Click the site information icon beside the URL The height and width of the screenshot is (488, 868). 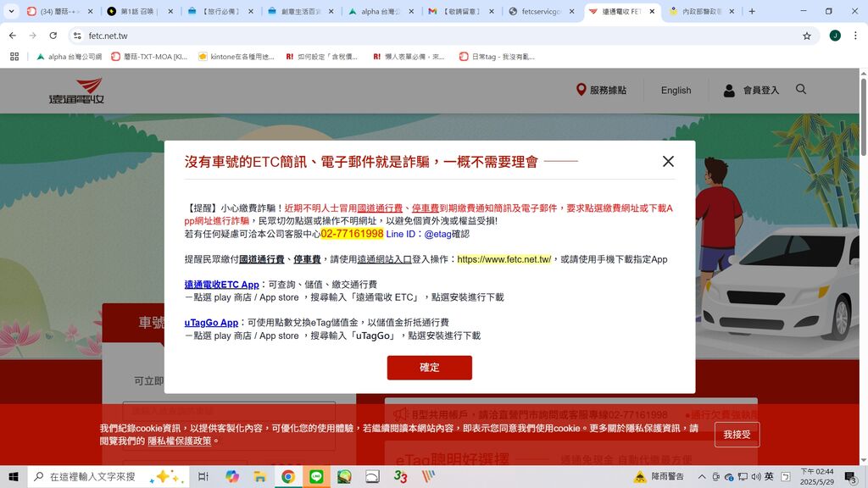[x=77, y=36]
